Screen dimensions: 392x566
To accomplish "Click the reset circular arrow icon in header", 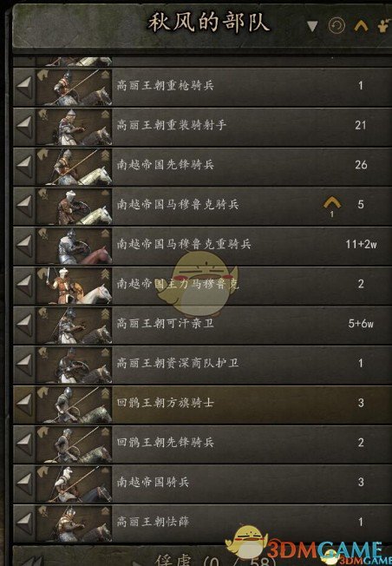I will point(336,26).
